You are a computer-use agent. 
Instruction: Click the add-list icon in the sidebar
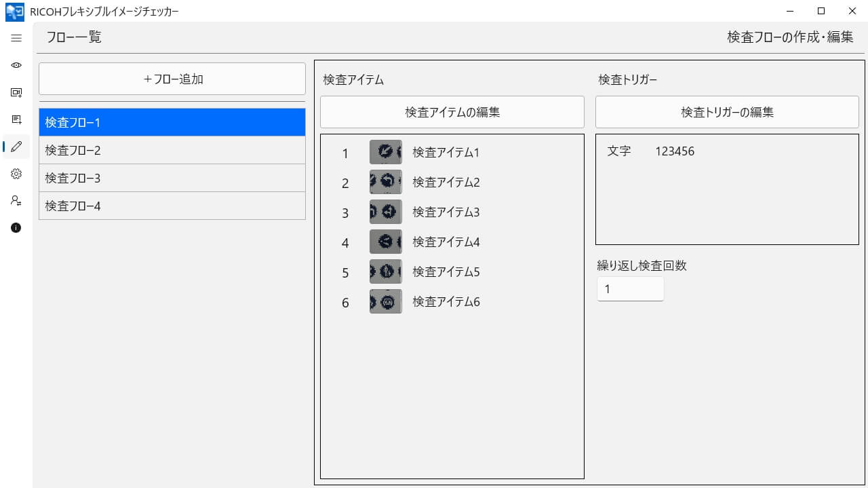(x=16, y=119)
